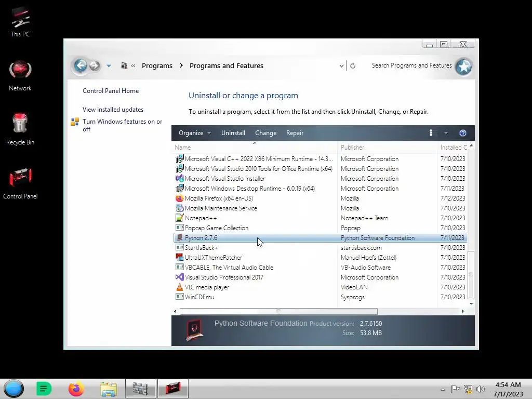Open the green notes app on taskbar
Screen dimensions: 532x399
(x=44, y=389)
